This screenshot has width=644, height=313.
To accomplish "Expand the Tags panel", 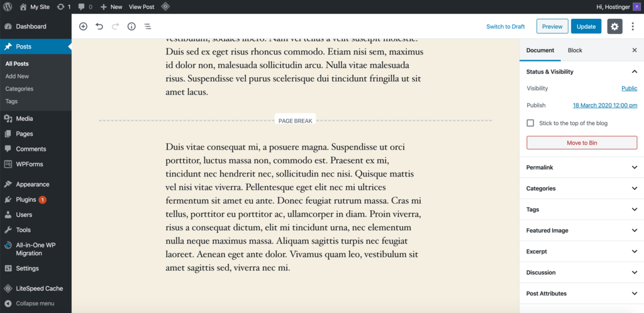I will coord(582,209).
